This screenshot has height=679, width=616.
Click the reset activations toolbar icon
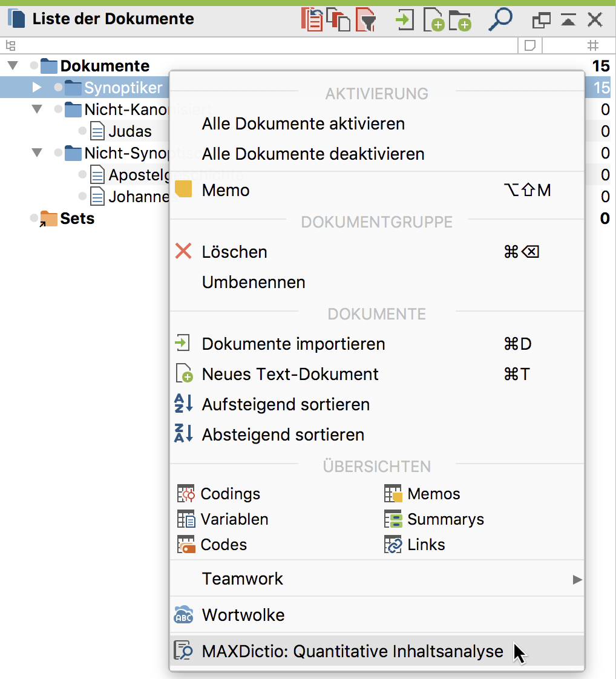(x=312, y=20)
